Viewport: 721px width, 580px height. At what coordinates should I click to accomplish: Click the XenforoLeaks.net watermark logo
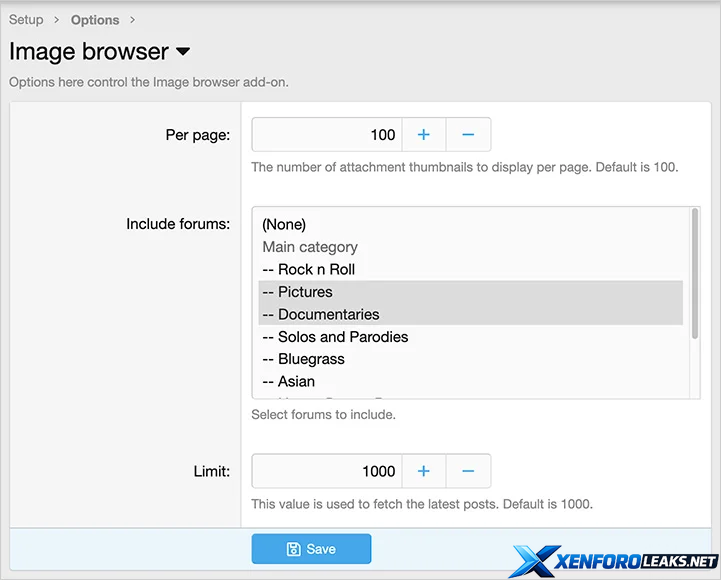(x=616, y=562)
